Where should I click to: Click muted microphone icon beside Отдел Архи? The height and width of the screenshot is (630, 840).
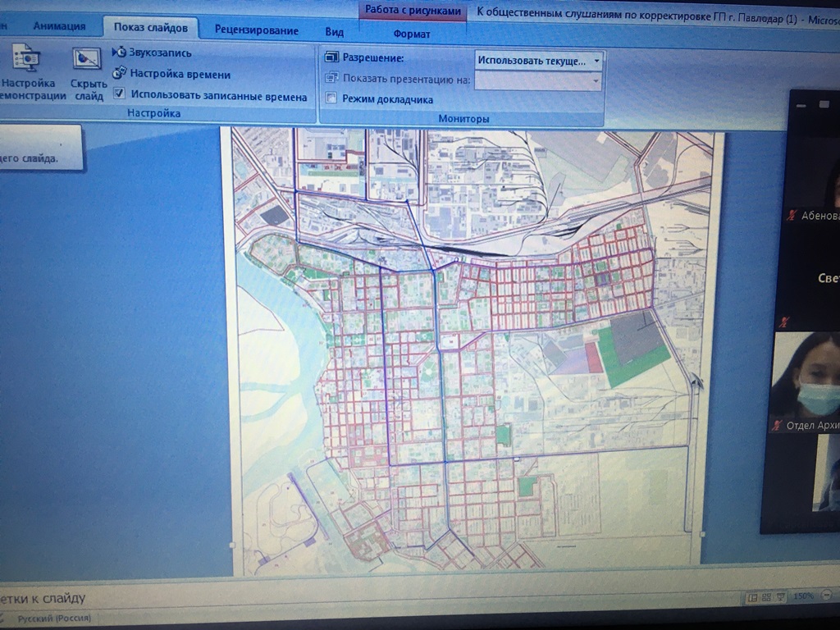[777, 426]
